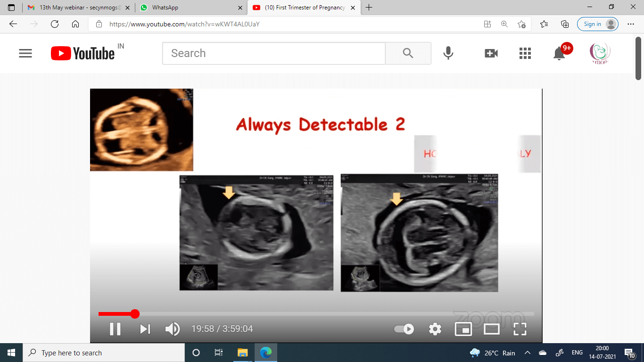Go to YouTube home via logo
The height and width of the screenshot is (362, 644).
coord(83,53)
